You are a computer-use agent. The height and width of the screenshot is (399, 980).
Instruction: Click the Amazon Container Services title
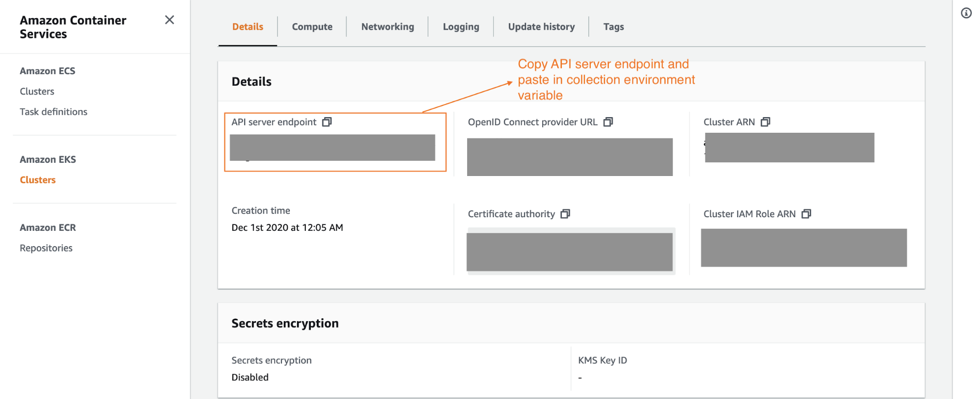[x=73, y=27]
